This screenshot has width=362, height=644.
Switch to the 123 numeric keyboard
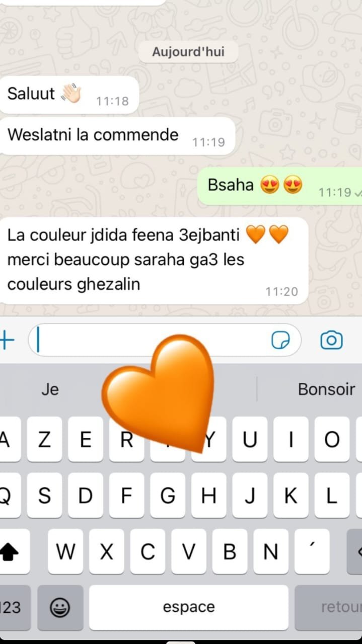[x=12, y=608]
